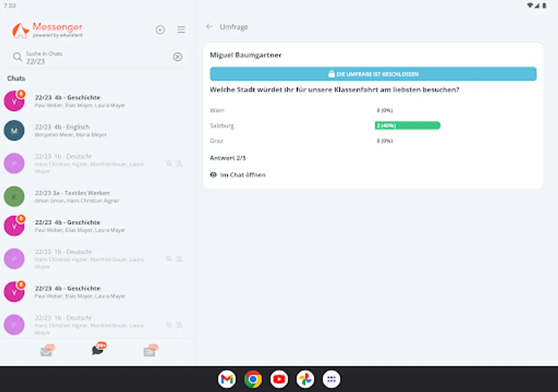Focus the 'Suche in Chats' search field

click(x=98, y=57)
